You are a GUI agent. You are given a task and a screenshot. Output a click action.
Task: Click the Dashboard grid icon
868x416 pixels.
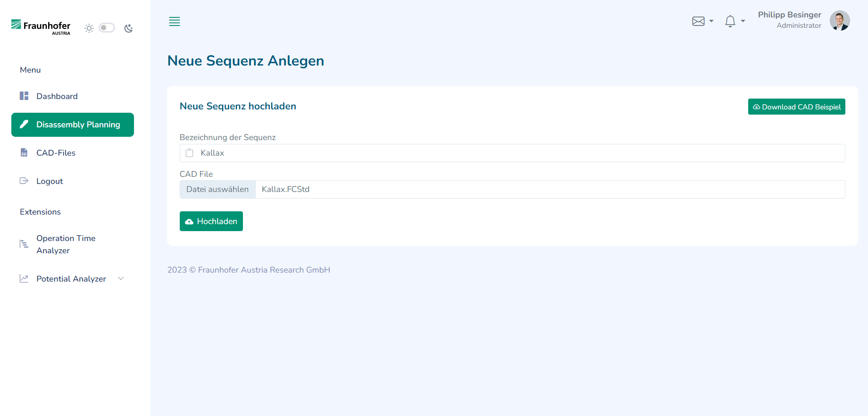point(24,96)
